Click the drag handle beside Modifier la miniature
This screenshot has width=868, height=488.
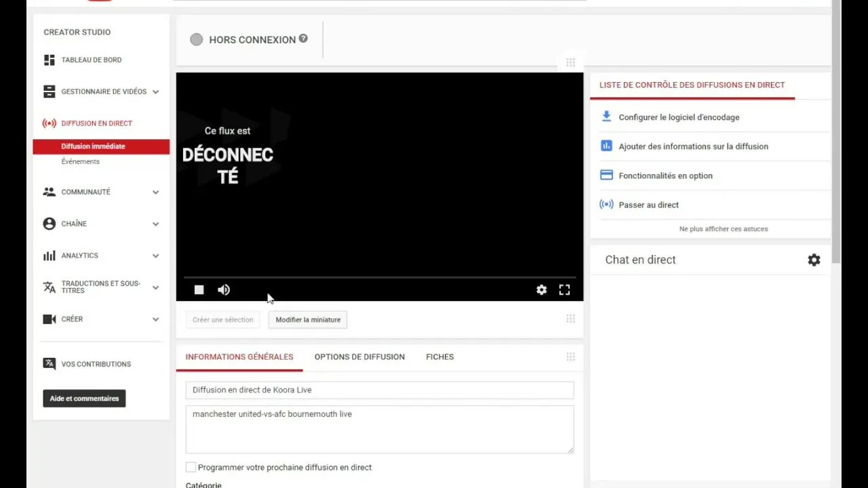pyautogui.click(x=570, y=319)
